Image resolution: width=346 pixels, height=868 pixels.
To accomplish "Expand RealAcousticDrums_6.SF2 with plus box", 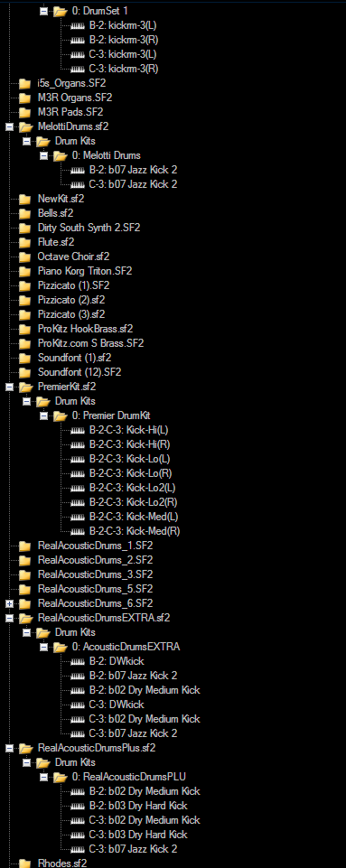I will click(x=9, y=603).
